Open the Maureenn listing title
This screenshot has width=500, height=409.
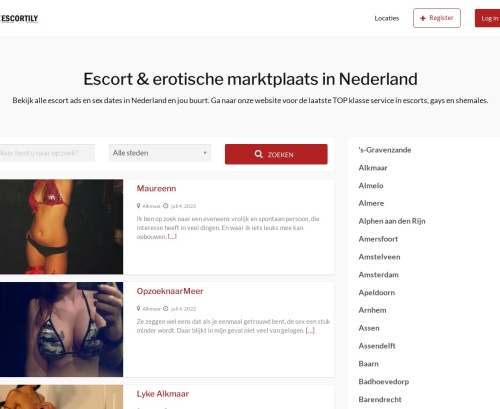coord(156,189)
